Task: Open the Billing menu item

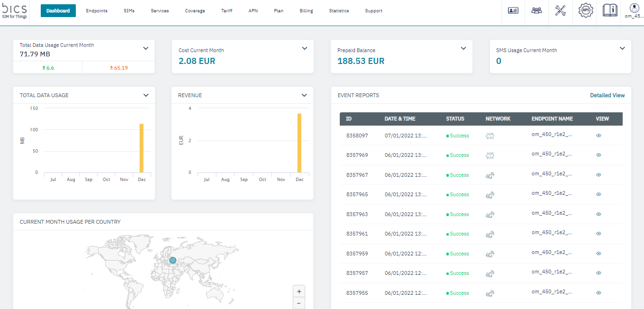Action: [306, 10]
